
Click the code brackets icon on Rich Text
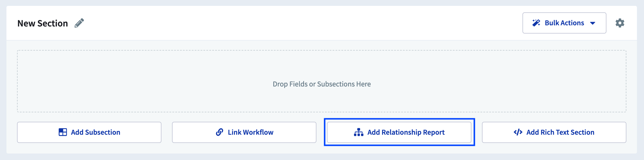pyautogui.click(x=518, y=132)
